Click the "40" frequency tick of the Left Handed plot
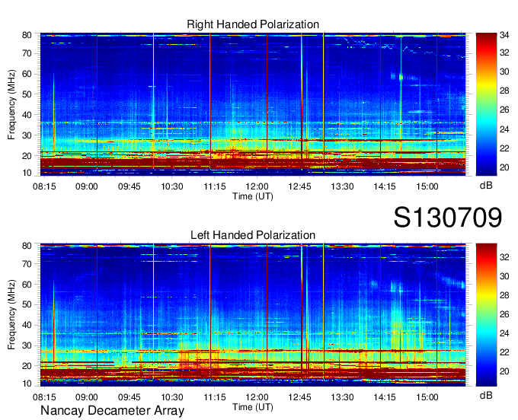 pyautogui.click(x=27, y=326)
